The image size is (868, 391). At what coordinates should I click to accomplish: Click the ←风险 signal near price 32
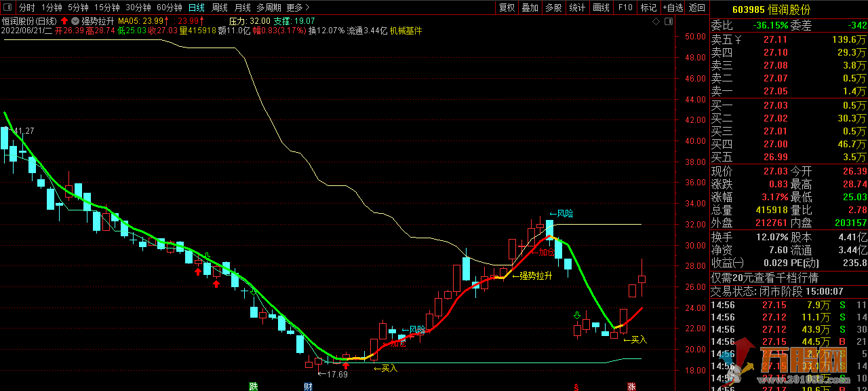561,213
